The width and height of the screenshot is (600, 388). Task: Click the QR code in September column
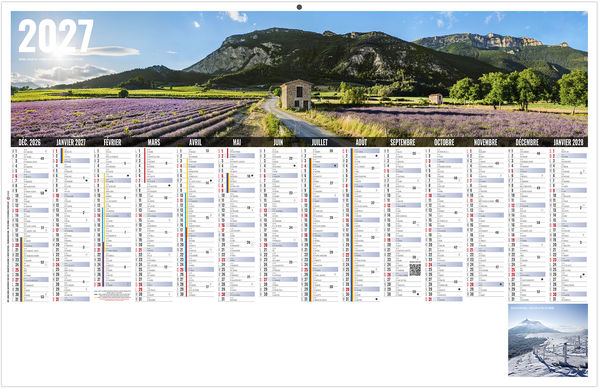tap(415, 269)
